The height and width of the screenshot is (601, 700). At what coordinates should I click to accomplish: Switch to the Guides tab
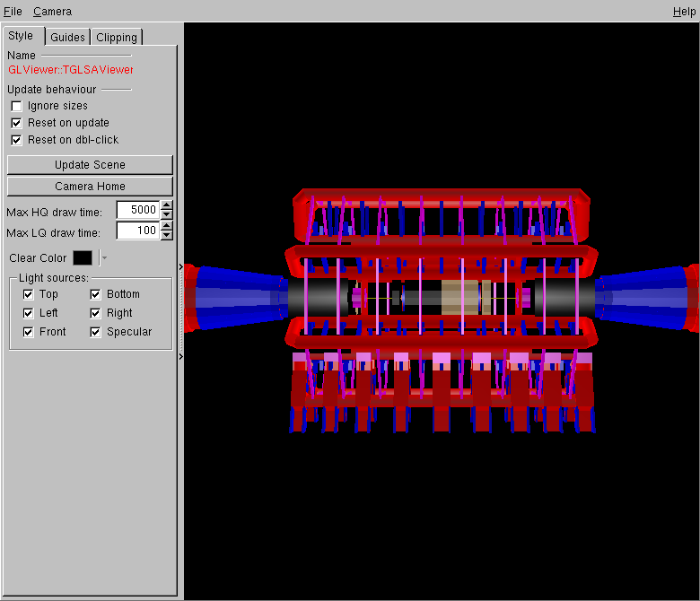coord(67,37)
